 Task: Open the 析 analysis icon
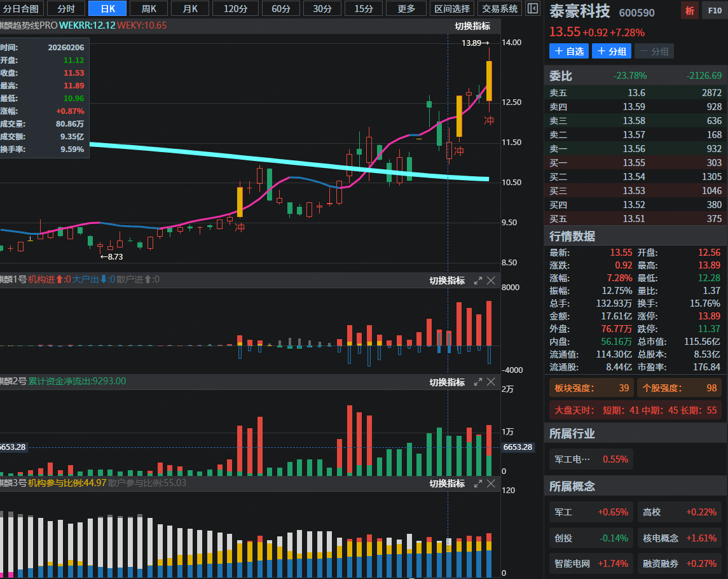click(689, 11)
